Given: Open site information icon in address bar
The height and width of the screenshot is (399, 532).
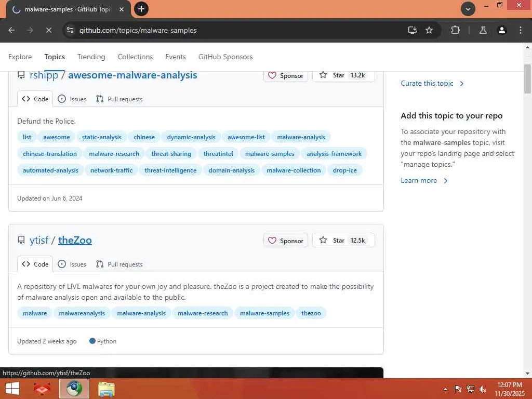Looking at the screenshot, I should pos(70,30).
